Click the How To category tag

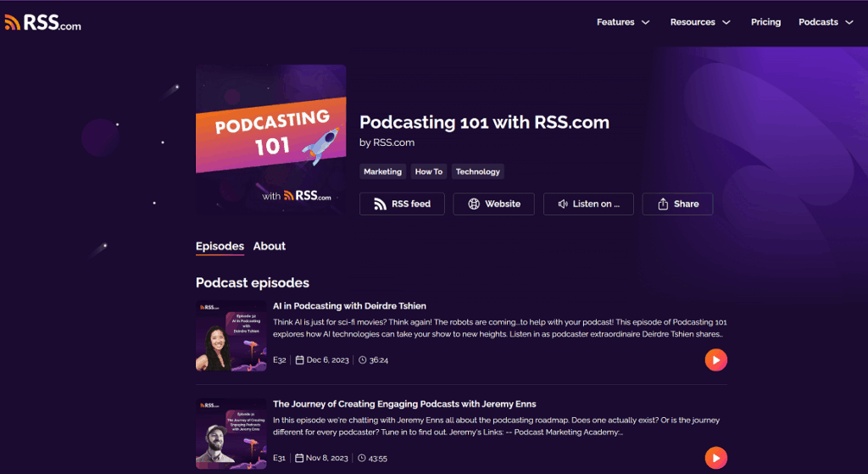428,171
